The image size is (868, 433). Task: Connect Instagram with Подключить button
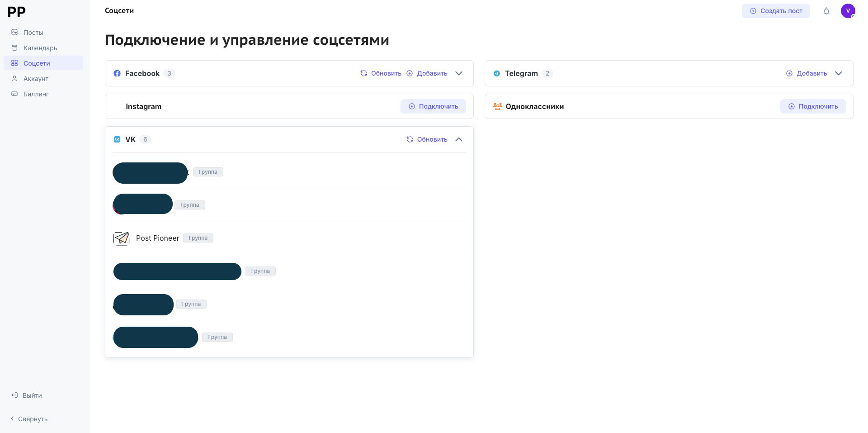(x=433, y=106)
